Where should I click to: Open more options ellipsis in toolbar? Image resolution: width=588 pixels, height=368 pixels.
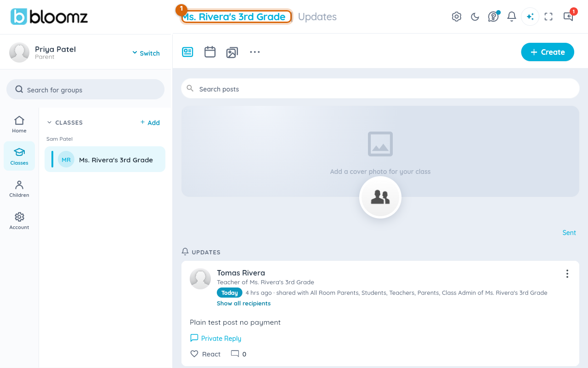pyautogui.click(x=255, y=52)
